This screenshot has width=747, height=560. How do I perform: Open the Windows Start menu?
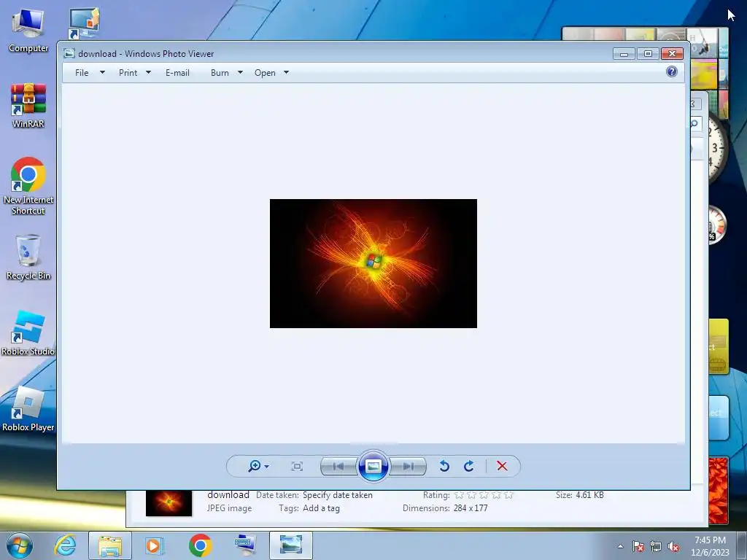(20, 545)
